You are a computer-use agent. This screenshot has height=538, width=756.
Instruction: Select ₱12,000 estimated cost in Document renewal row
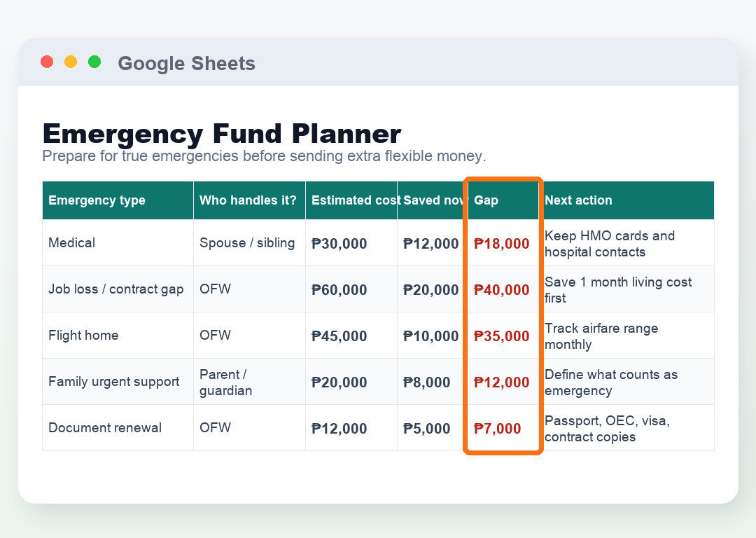[x=351, y=429]
